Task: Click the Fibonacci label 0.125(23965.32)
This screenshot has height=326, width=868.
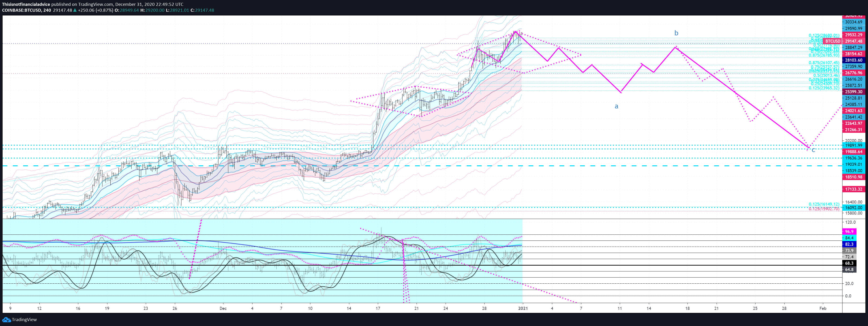Action: point(824,88)
